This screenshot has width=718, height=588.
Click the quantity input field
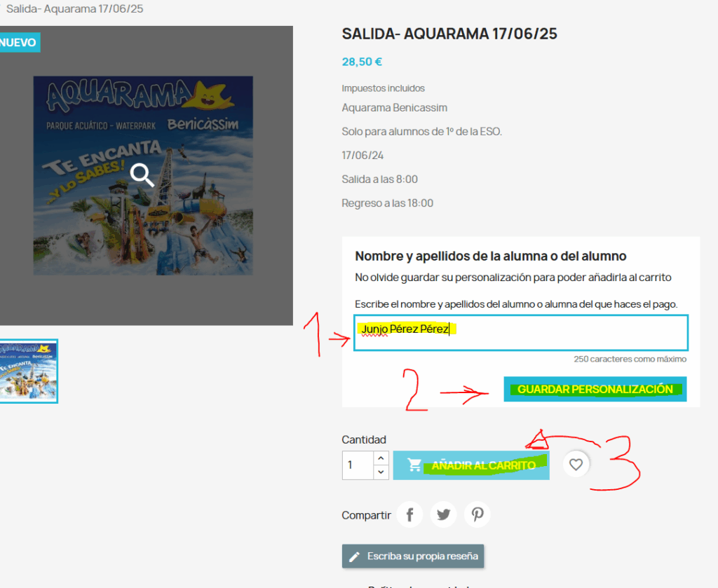(x=358, y=465)
